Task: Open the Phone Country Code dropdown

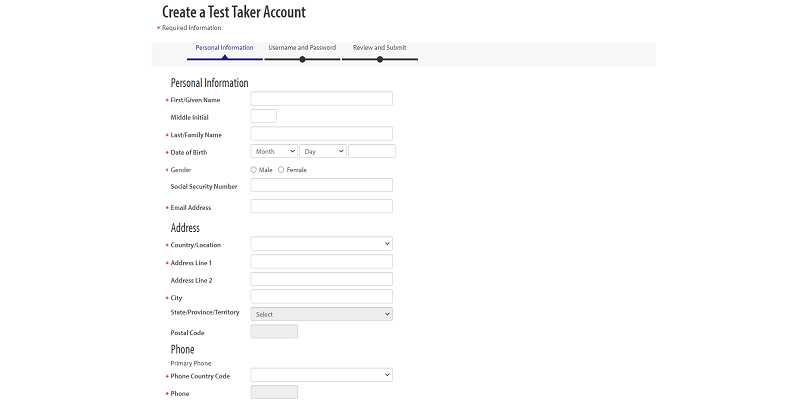Action: pyautogui.click(x=321, y=375)
